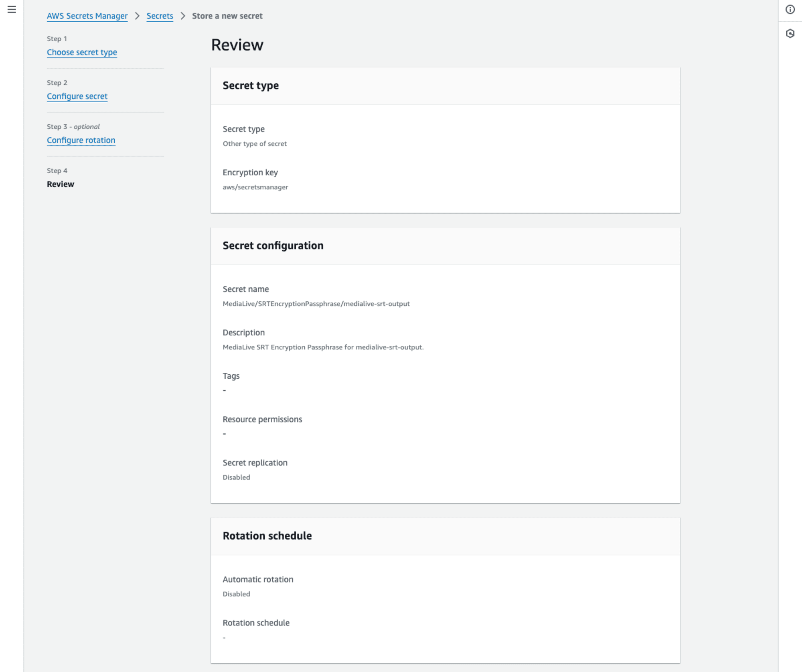Click the 'Other type of secret' value
Viewport: 802px width, 672px height.
pos(255,144)
